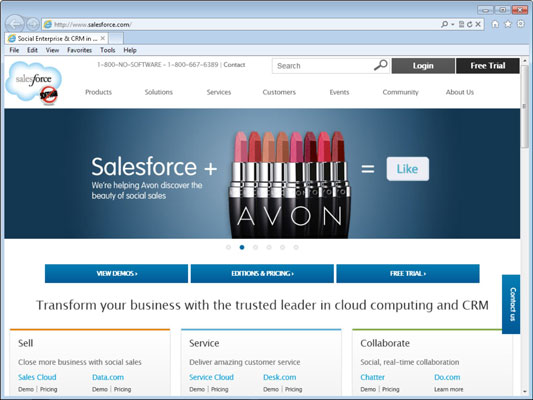
Task: Open the View menu
Action: tap(52, 50)
